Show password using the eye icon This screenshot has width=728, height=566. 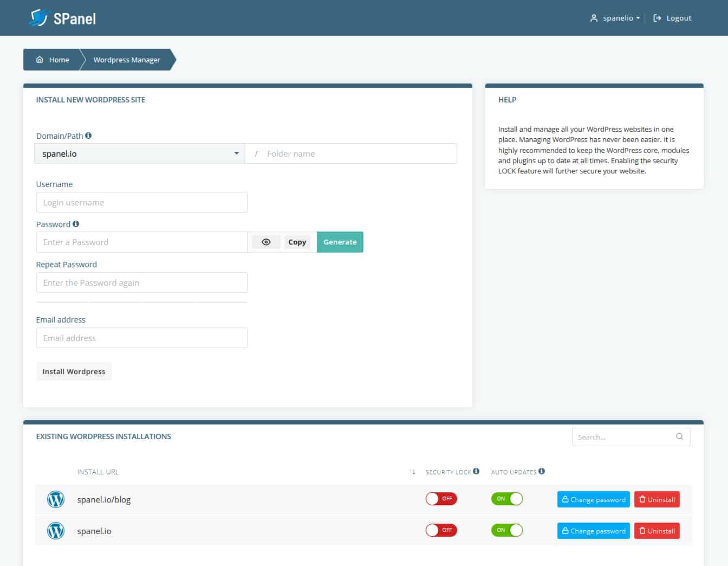coord(266,242)
